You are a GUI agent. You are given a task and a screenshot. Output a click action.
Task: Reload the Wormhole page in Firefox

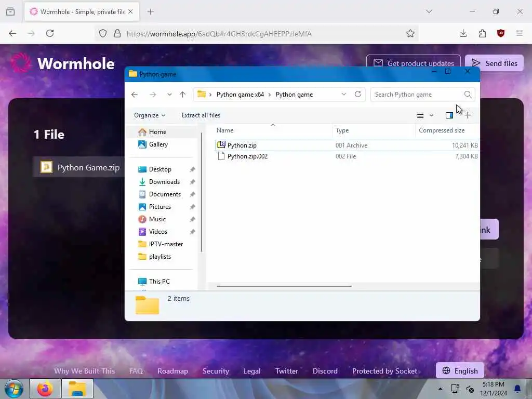pyautogui.click(x=50, y=33)
